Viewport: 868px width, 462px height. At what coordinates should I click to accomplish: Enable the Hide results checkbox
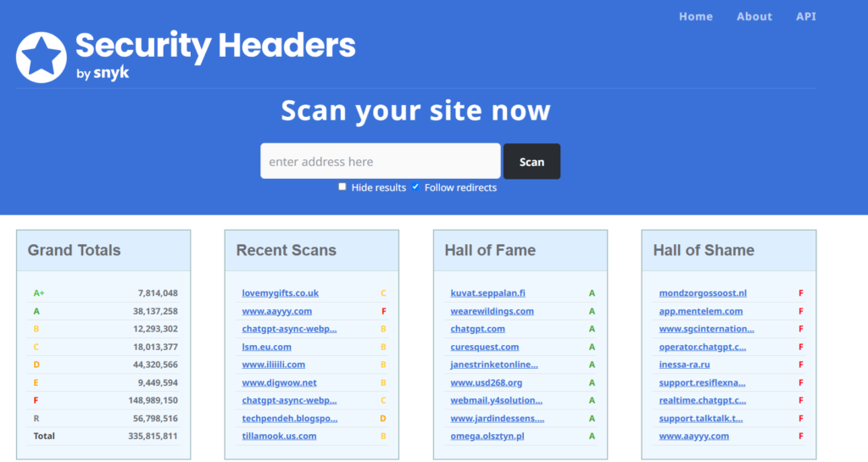pyautogui.click(x=342, y=187)
